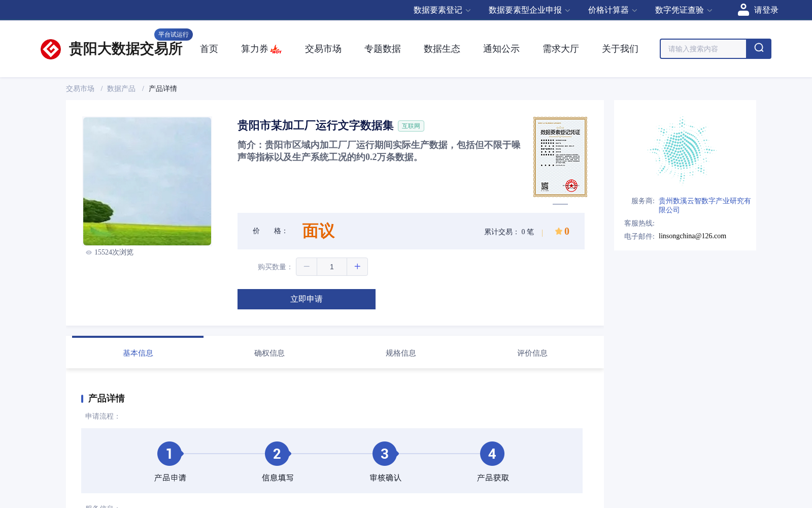Image resolution: width=812 pixels, height=508 pixels.
Task: Click step 4 产品获取 circle
Action: 492,454
